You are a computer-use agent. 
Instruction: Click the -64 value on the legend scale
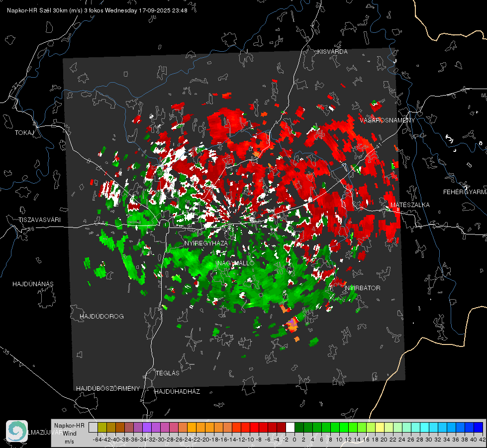click(97, 440)
